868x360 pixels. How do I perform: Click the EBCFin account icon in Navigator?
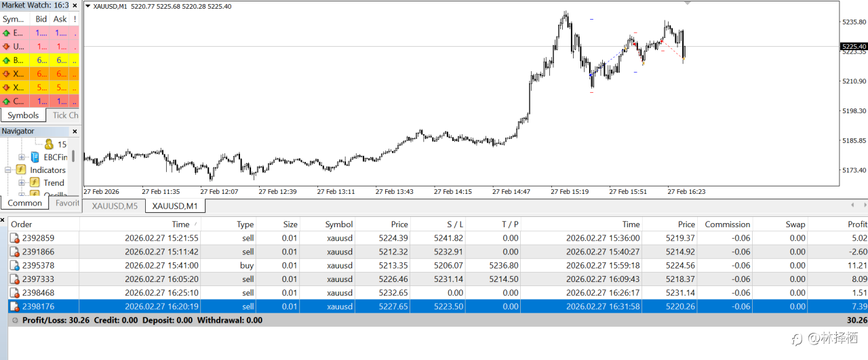tap(36, 157)
